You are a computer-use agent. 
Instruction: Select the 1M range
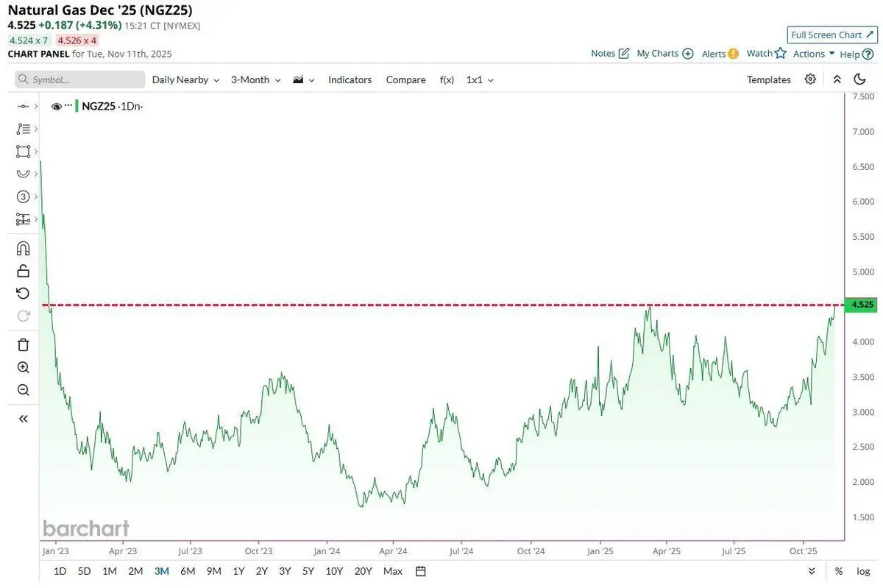109,571
